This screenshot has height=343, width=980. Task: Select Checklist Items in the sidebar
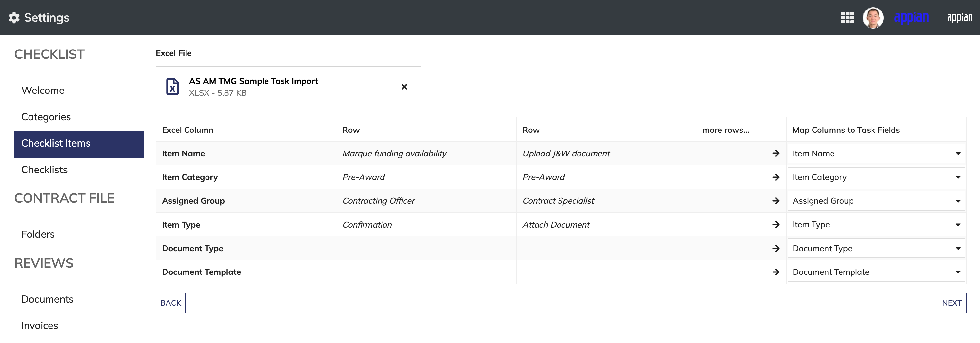coord(79,144)
